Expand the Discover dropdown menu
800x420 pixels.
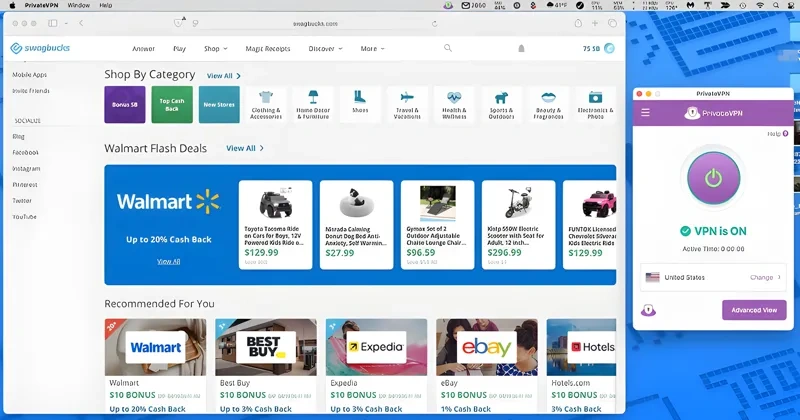tap(325, 48)
